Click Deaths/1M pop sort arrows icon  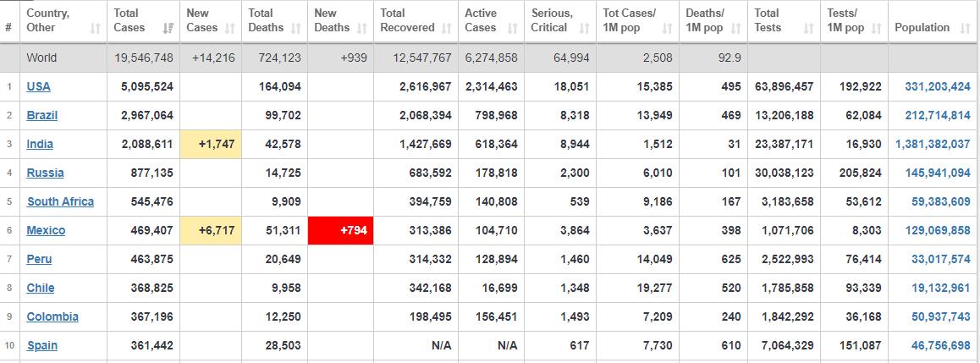pyautogui.click(x=735, y=28)
